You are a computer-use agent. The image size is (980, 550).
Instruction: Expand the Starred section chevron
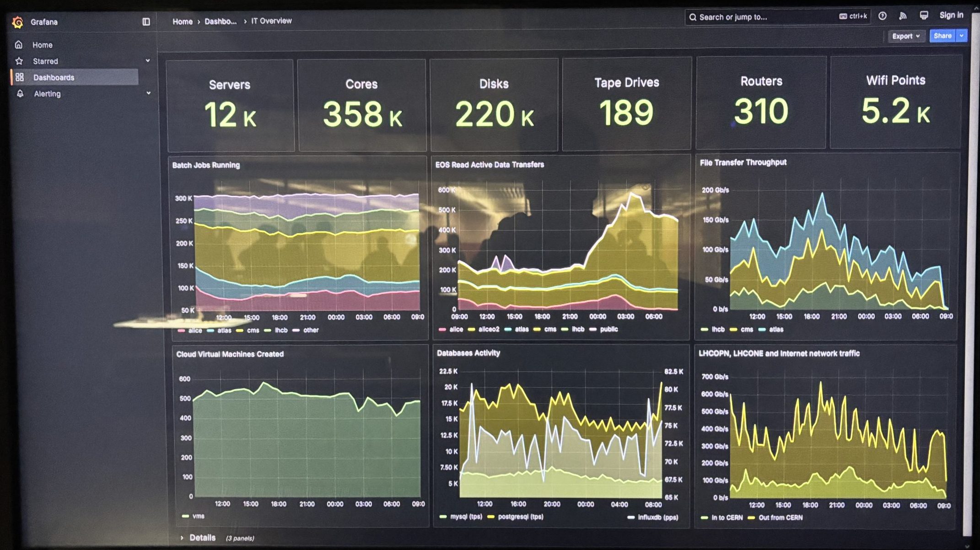coord(148,60)
